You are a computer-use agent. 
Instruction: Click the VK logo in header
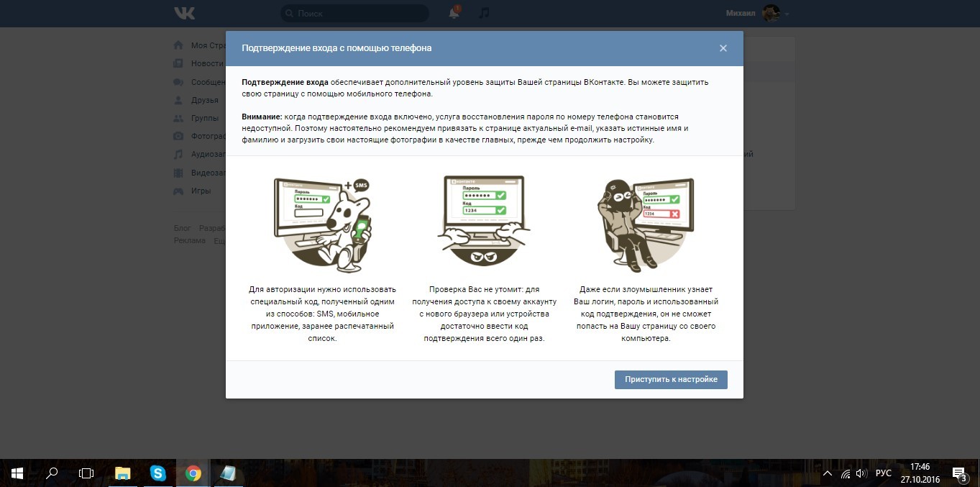click(184, 13)
